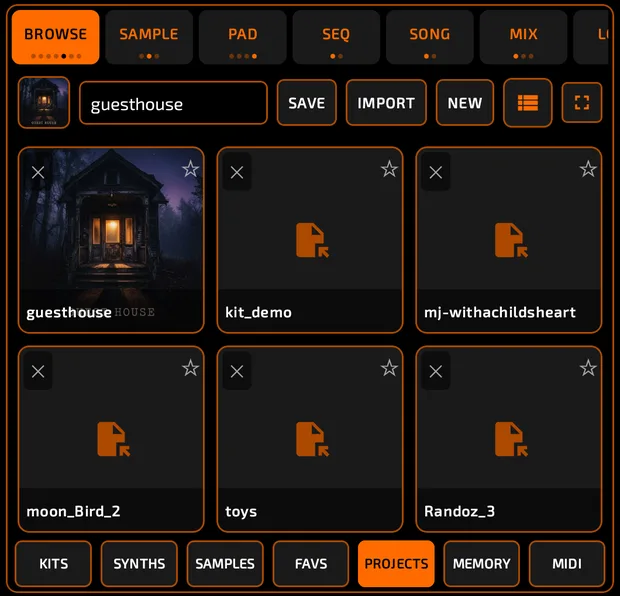
Task: Click the X on the toys project
Action: 237,371
